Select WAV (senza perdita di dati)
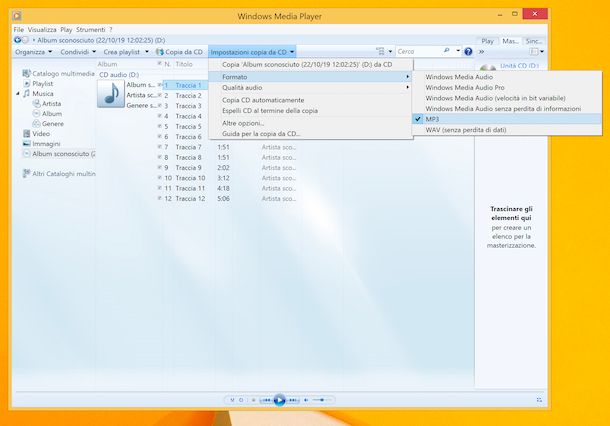This screenshot has height=426, width=610. coord(507,130)
